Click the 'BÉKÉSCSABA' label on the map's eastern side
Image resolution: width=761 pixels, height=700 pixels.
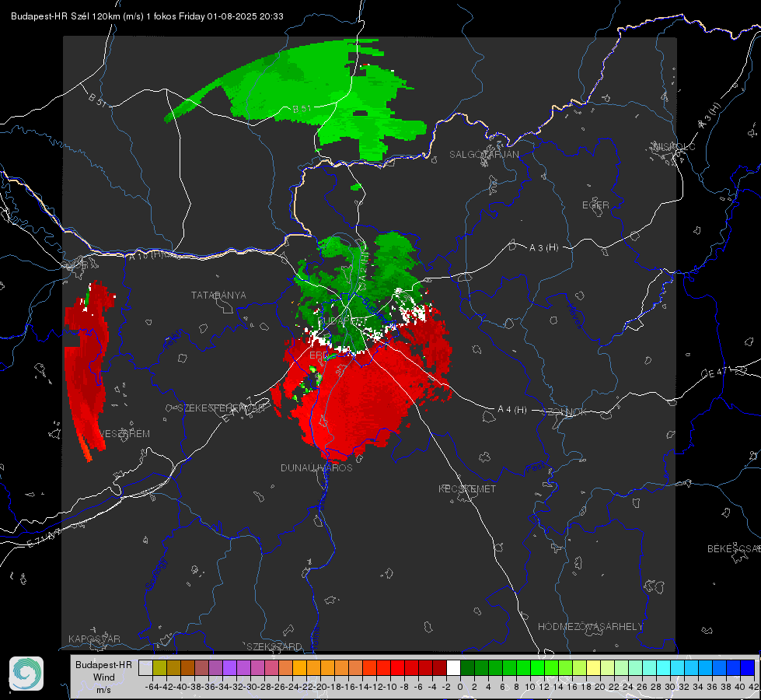tap(734, 548)
